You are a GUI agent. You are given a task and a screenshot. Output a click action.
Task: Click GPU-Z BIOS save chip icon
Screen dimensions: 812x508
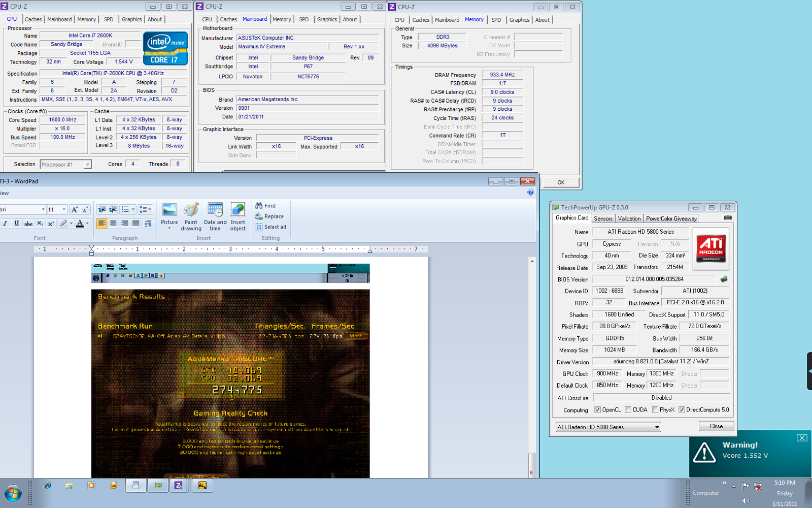pos(724,279)
